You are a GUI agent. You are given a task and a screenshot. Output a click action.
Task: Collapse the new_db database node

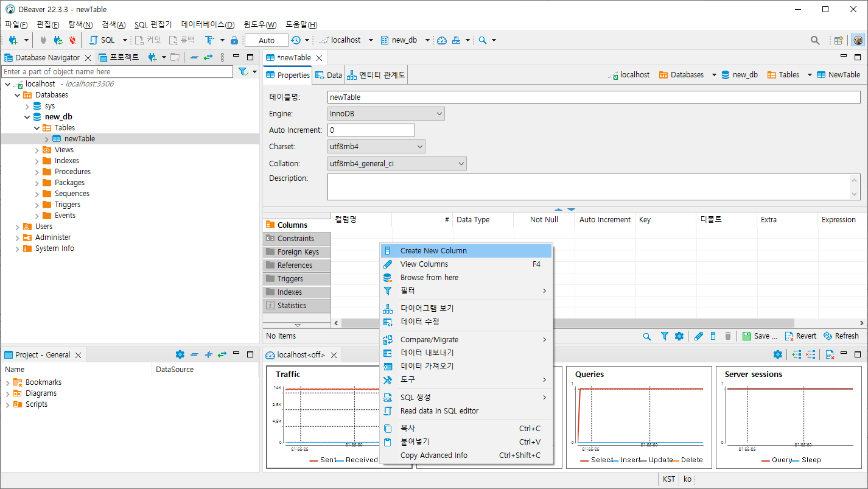pos(27,117)
